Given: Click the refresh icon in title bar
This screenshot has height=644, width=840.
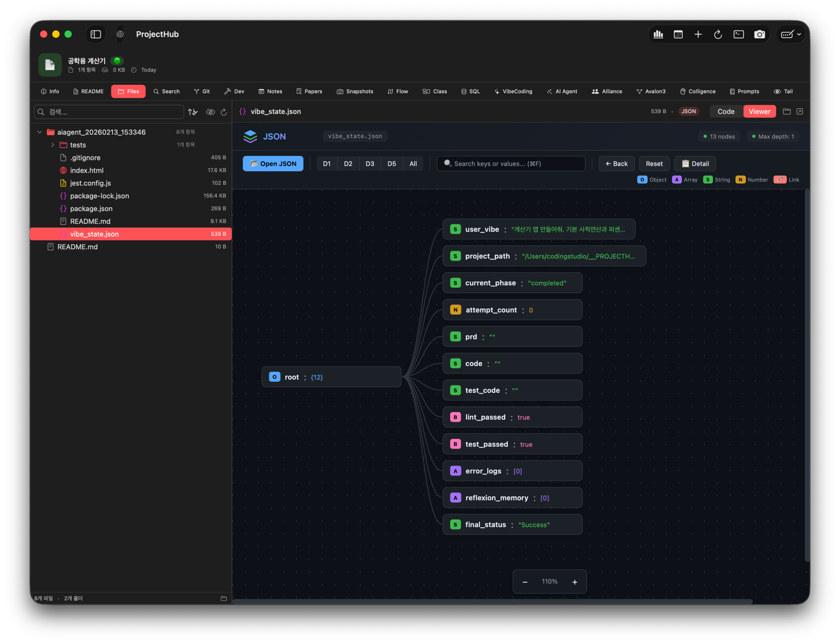Looking at the screenshot, I should click(x=718, y=35).
